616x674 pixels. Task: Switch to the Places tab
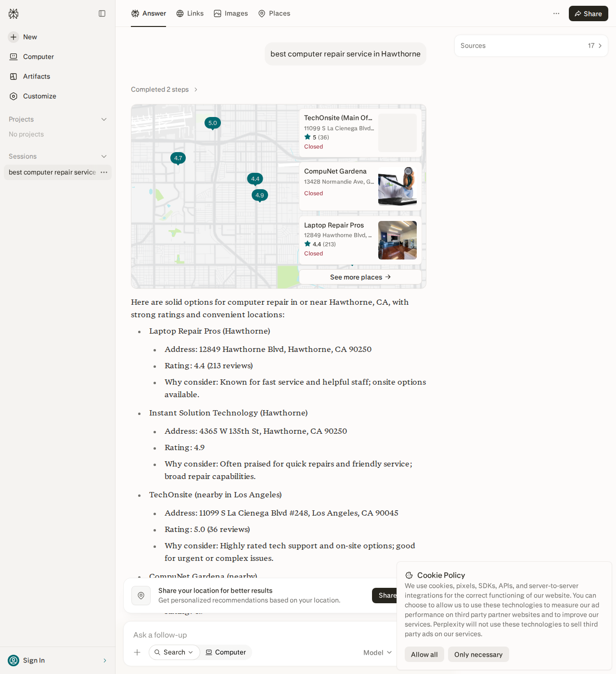274,13
